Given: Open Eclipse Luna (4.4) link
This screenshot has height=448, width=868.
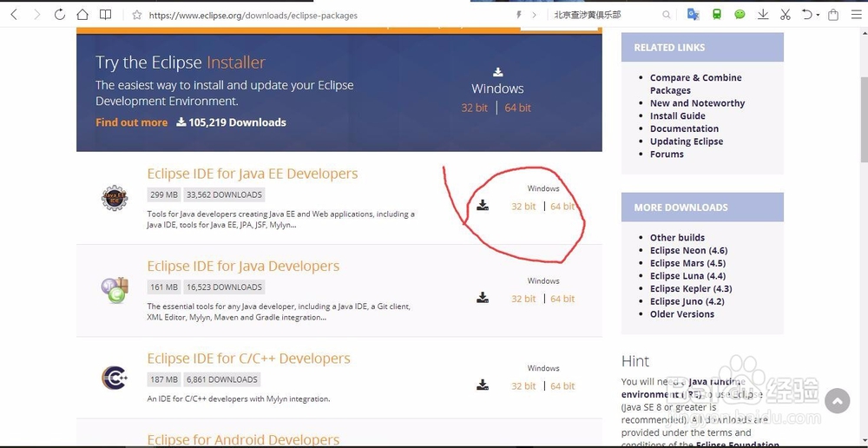Looking at the screenshot, I should coord(687,276).
